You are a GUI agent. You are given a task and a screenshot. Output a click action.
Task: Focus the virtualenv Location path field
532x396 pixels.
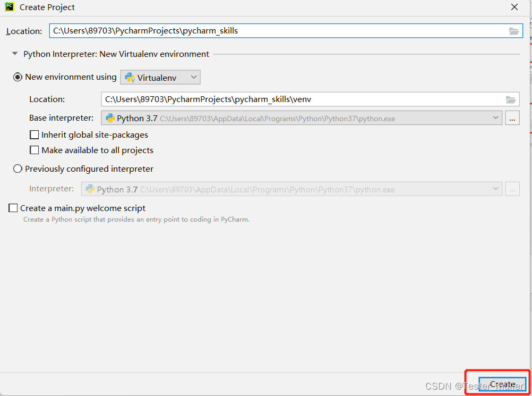coord(310,99)
